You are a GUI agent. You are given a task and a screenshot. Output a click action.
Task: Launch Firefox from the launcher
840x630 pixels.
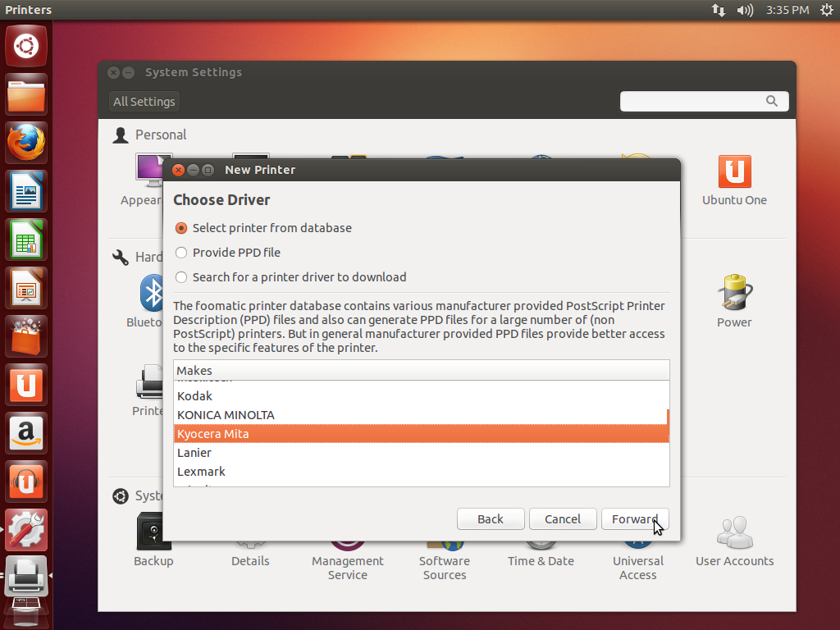click(x=26, y=143)
